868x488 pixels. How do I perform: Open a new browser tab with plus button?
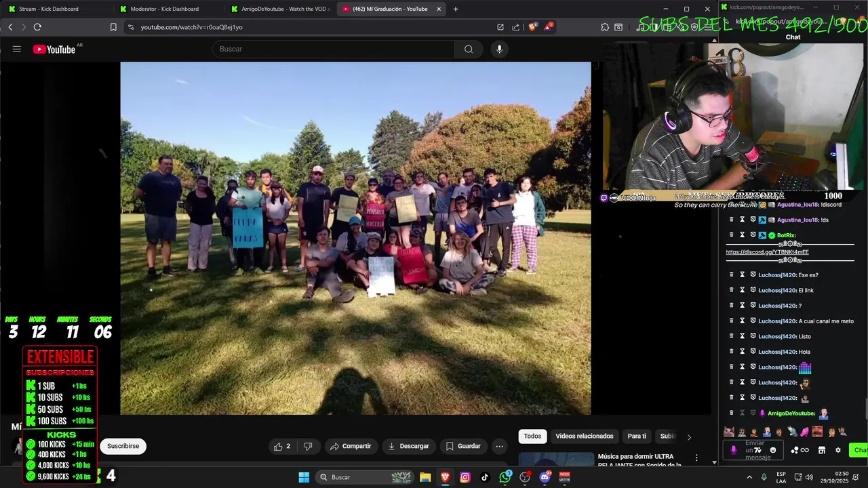click(x=456, y=9)
